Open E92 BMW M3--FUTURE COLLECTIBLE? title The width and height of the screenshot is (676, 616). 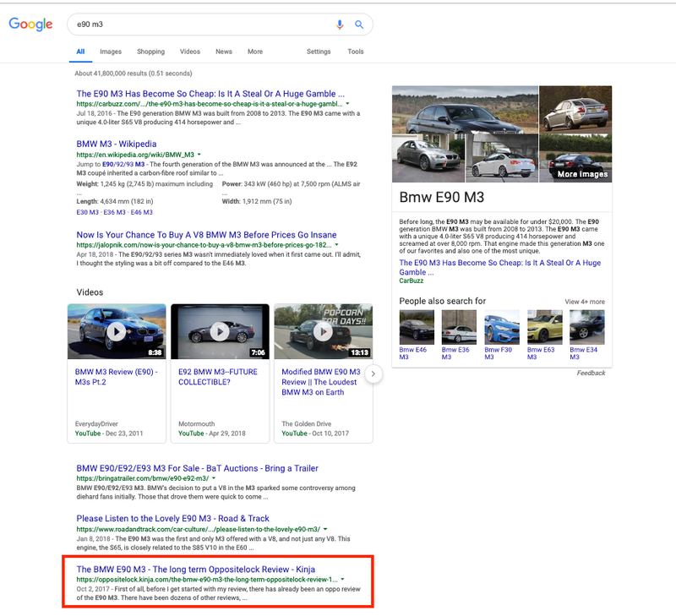218,377
